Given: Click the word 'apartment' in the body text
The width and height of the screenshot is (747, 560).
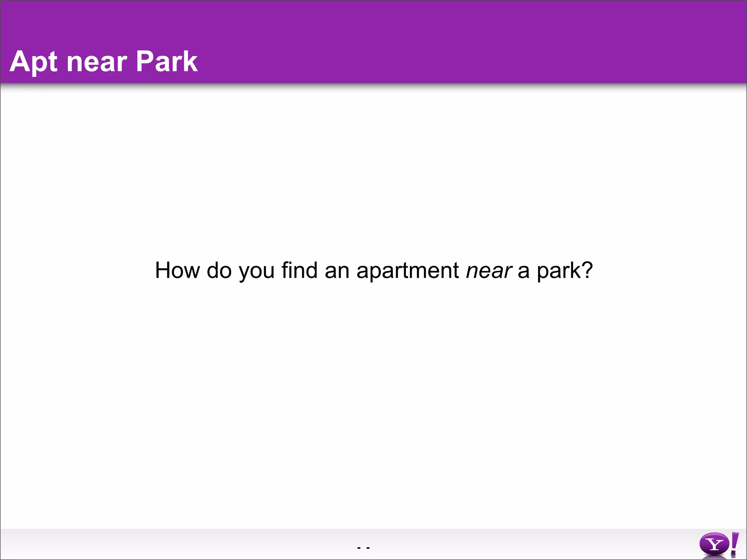Looking at the screenshot, I should click(407, 271).
